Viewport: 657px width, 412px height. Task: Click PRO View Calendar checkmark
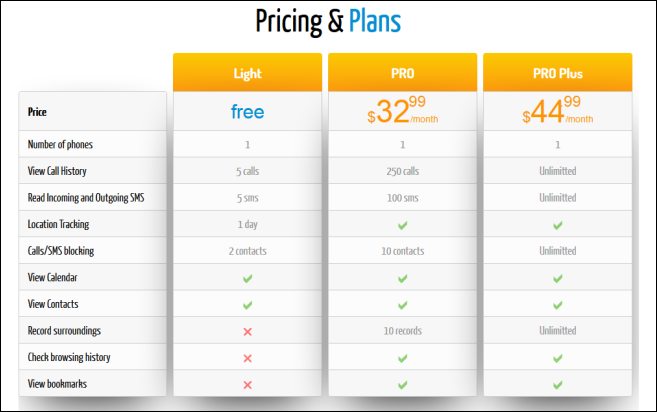point(403,277)
